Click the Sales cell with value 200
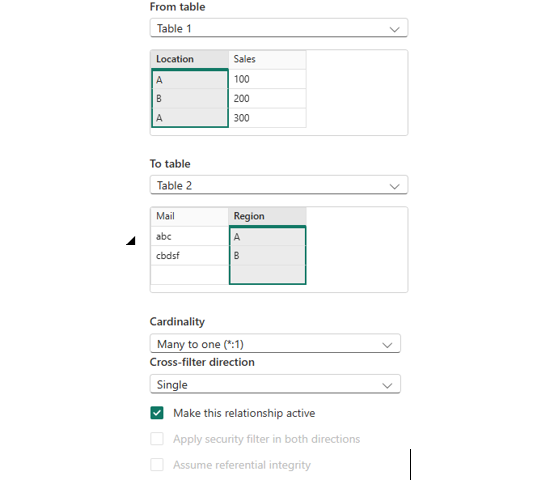551x492 pixels. (267, 98)
